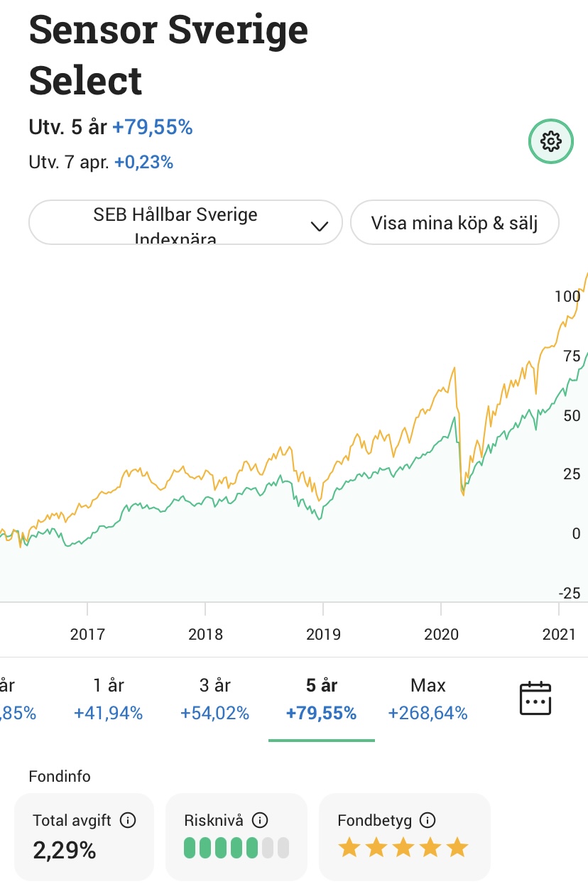
Task: Open the Total avgift 2,29% card
Action: (85, 837)
